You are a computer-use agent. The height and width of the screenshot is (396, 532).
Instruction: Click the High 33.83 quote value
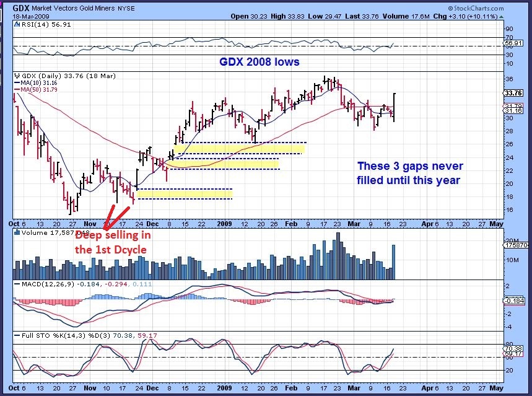point(287,16)
